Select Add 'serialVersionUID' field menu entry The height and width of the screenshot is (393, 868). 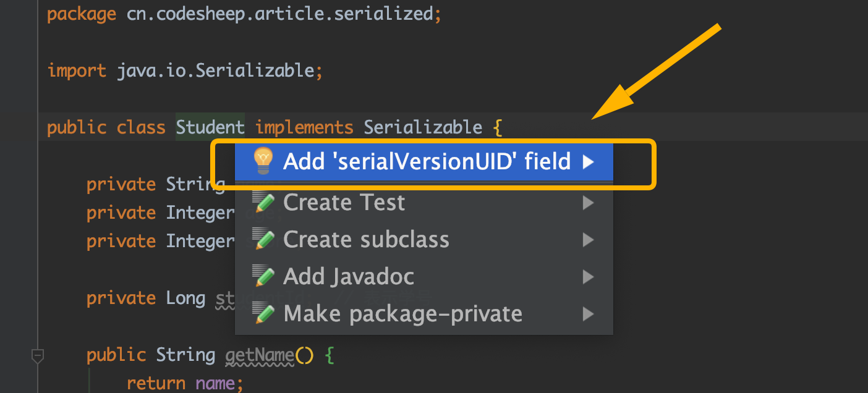tap(427, 162)
